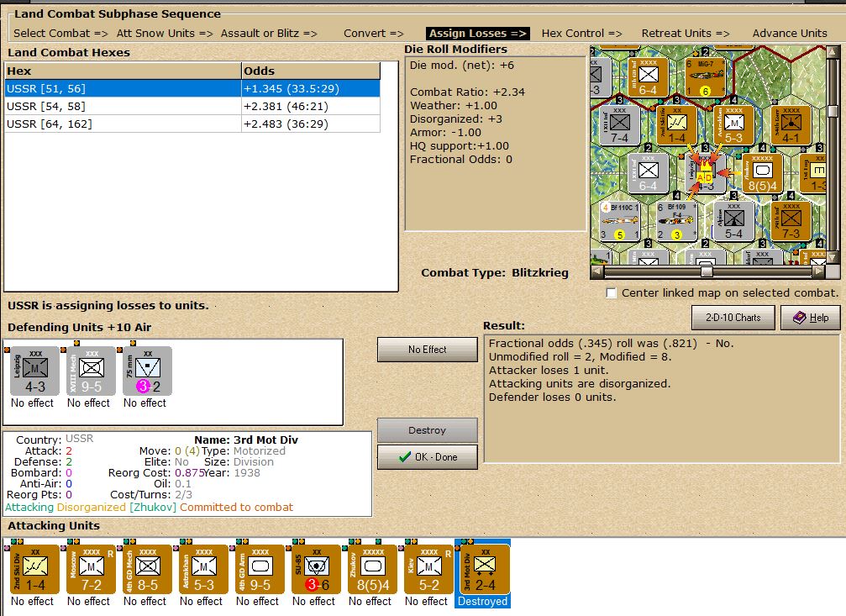Click the map scroll right arrow
The height and width of the screenshot is (616, 846).
coord(819,271)
